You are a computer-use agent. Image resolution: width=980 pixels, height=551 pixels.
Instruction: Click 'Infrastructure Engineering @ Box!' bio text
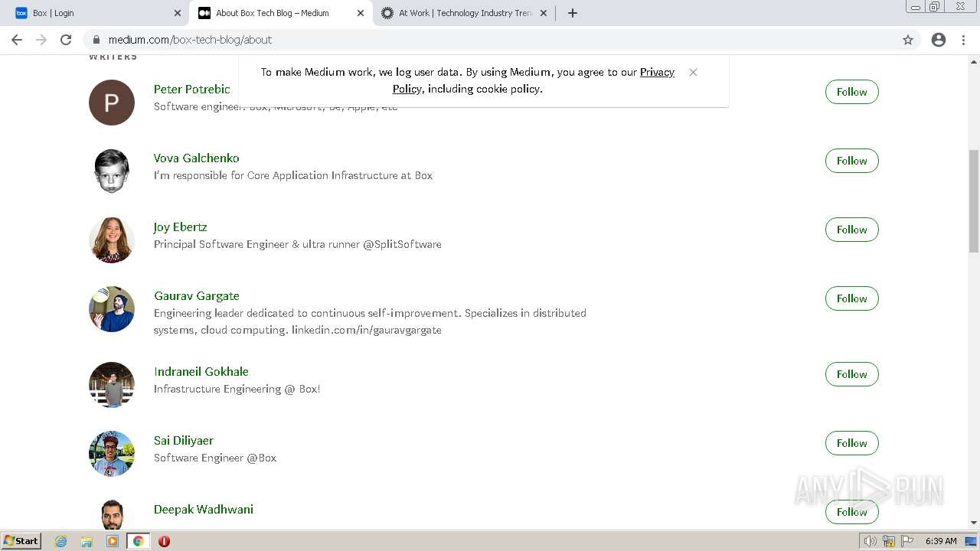tap(237, 389)
